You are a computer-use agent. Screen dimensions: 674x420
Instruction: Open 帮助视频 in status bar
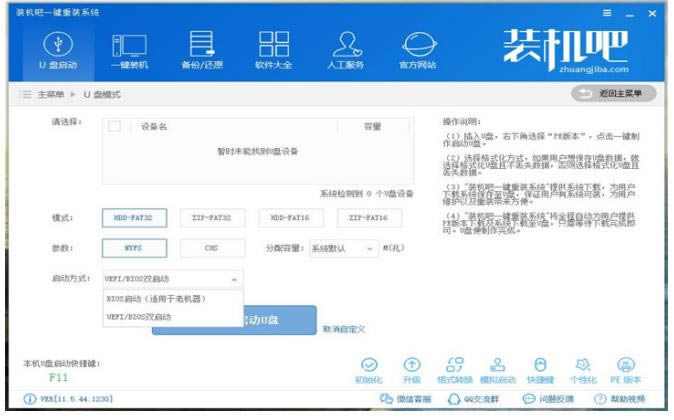(x=619, y=399)
